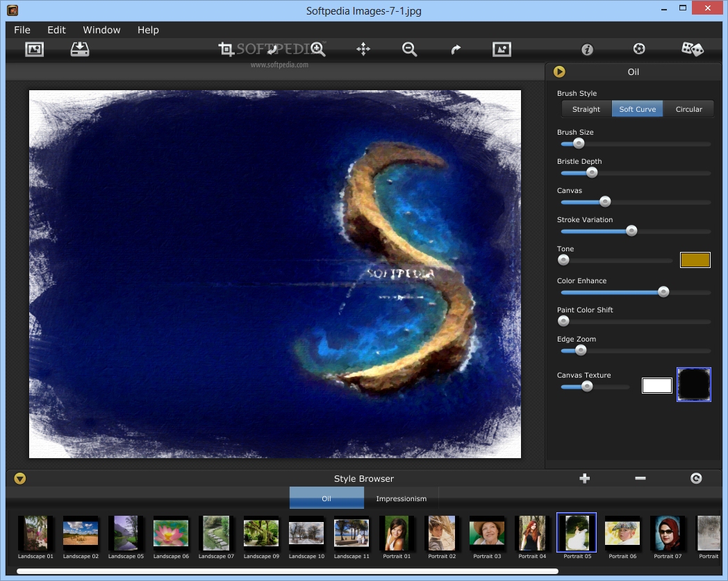The image size is (728, 581).
Task: Open the Help menu
Action: pyautogui.click(x=148, y=30)
